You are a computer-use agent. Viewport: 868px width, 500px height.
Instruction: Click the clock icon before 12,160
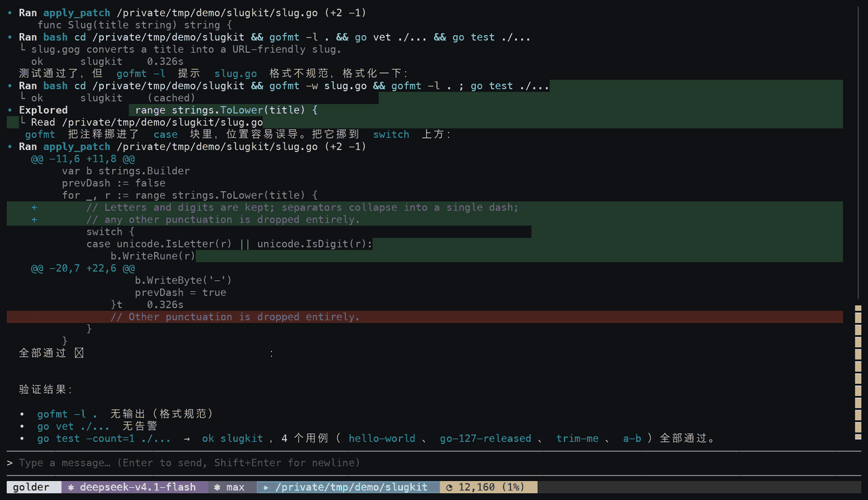point(449,487)
